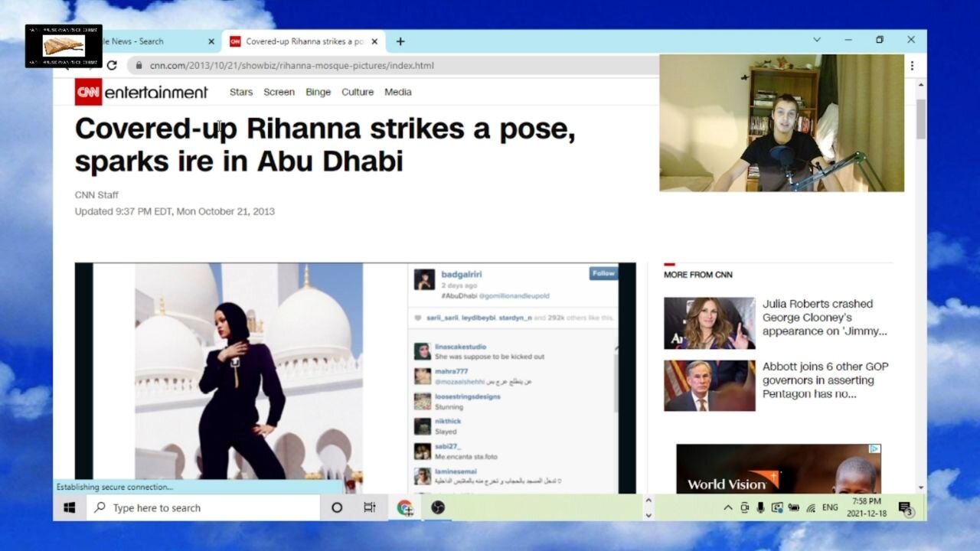Open the Binge section
The width and height of the screenshot is (980, 551).
tap(318, 92)
